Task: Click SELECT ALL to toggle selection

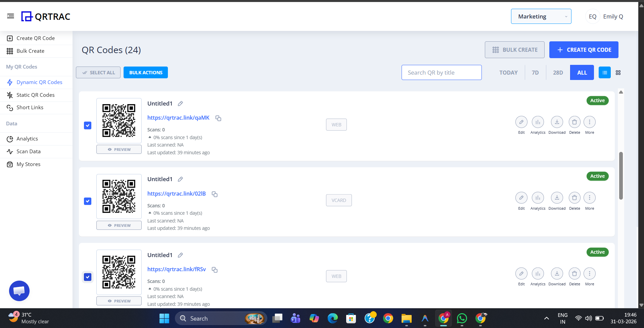Action: [98, 72]
